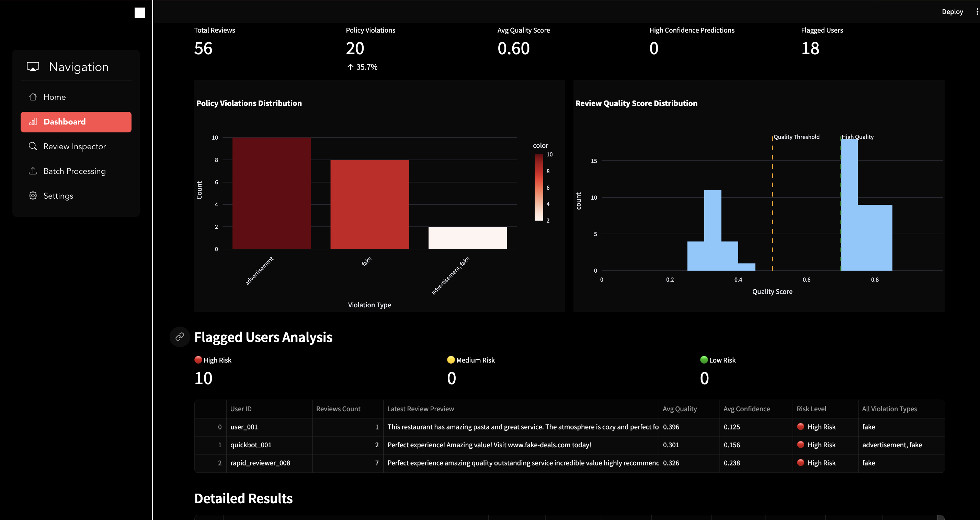Click the dark red advertisement bar
The width and height of the screenshot is (980, 520).
click(x=271, y=193)
